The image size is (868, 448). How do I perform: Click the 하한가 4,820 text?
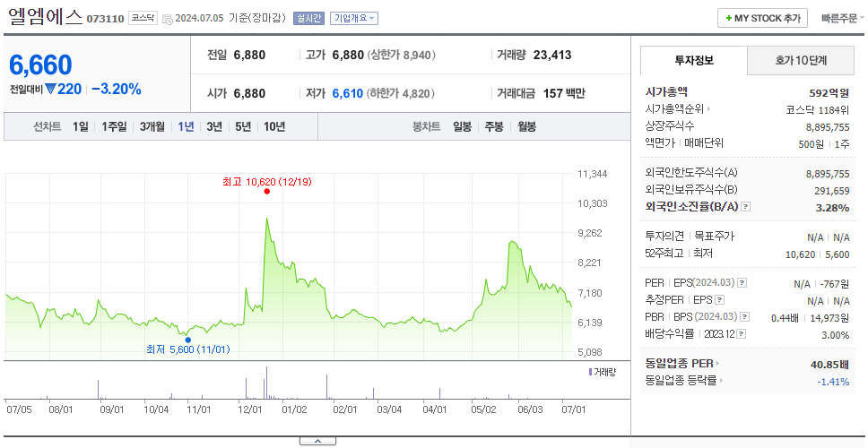pos(400,93)
